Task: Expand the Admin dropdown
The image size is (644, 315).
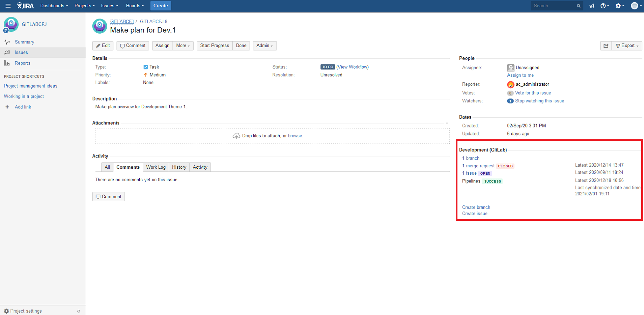Action: 265,46
